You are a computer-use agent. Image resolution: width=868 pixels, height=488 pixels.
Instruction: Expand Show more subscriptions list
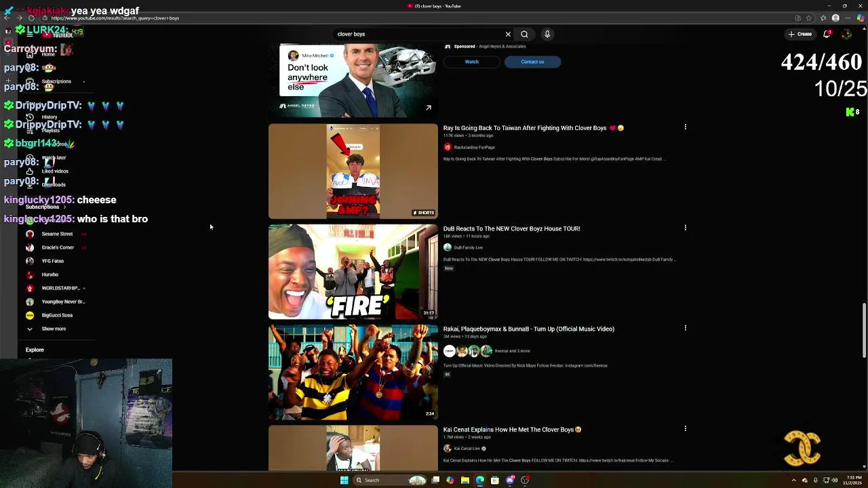coord(54,329)
